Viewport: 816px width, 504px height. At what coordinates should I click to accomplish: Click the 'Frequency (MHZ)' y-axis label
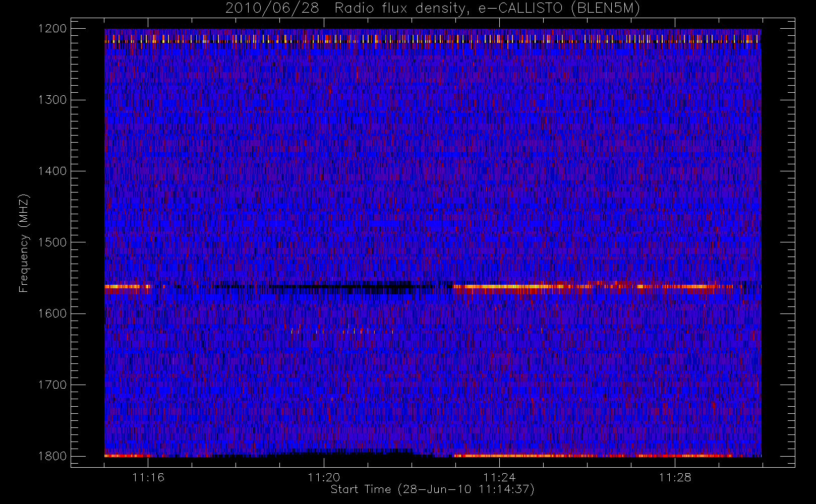pos(24,243)
